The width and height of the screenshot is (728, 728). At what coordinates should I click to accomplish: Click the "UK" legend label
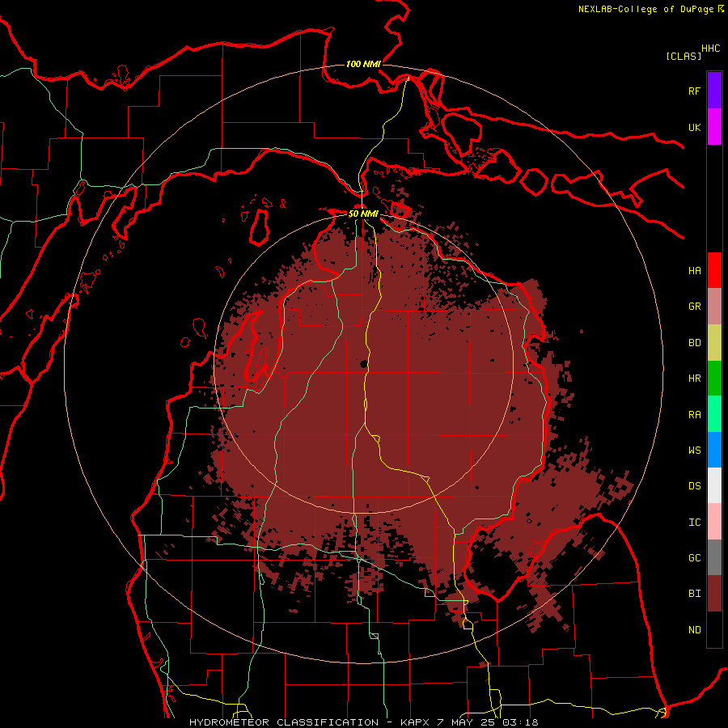click(694, 127)
